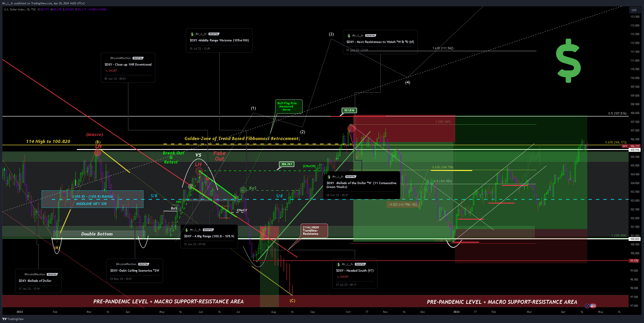Viewport: 644px width, 323px height.
Task: Click the ESSENTIAL badge on Debt Ceiling Scenarios card
Action: pyautogui.click(x=144, y=264)
